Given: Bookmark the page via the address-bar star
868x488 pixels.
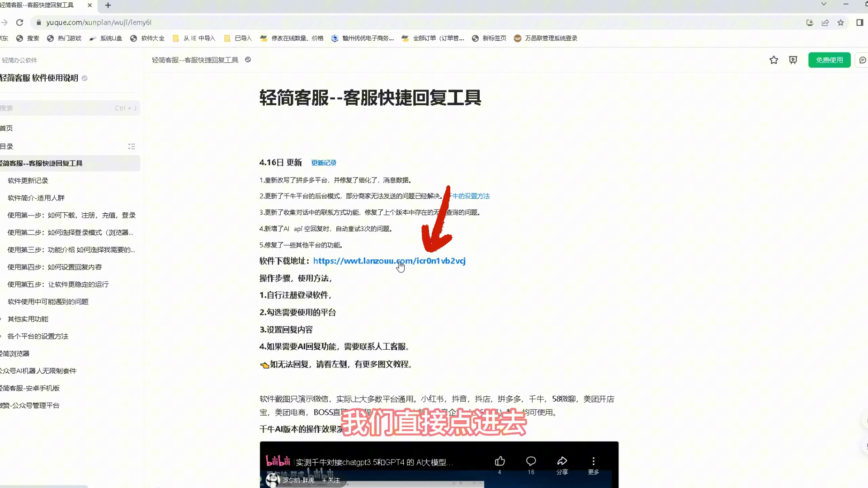Looking at the screenshot, I should click(x=841, y=22).
